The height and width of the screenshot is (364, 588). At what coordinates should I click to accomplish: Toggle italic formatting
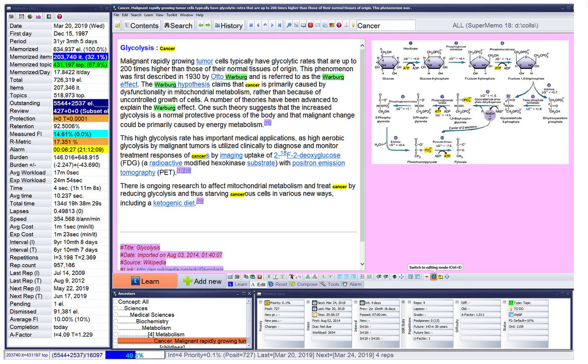click(275, 277)
